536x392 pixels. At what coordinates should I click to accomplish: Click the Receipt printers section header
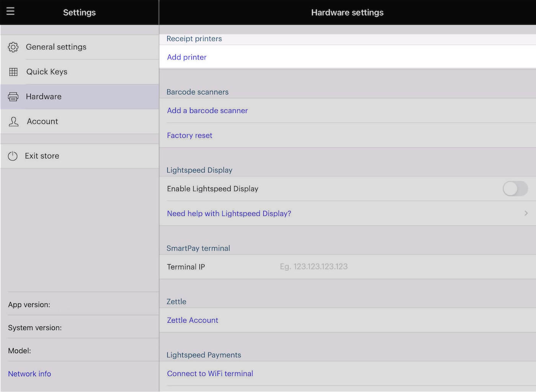194,39
